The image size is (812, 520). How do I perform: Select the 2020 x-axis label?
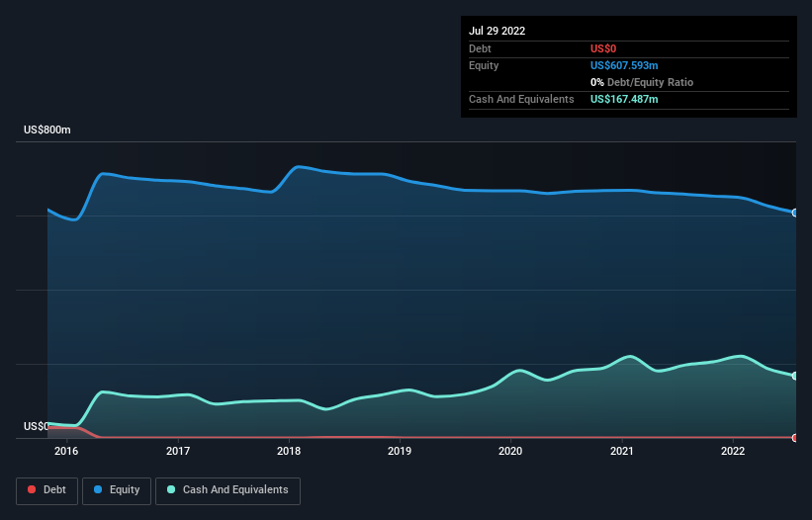tap(510, 451)
